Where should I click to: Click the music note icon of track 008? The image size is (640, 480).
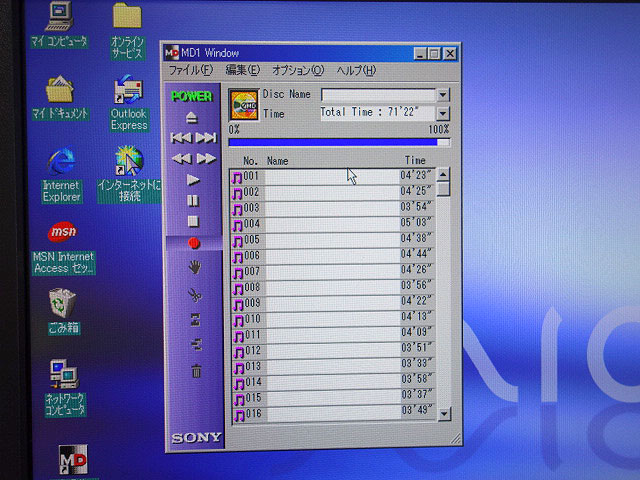pos(238,289)
